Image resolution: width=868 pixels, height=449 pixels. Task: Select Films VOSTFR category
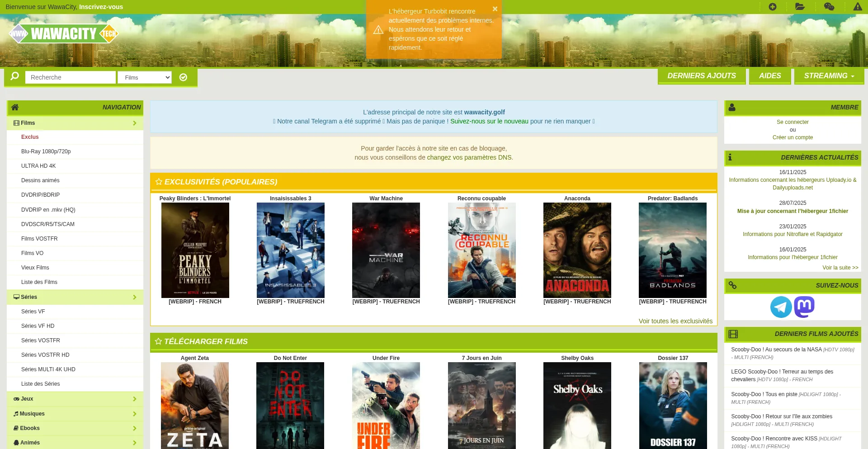point(39,239)
